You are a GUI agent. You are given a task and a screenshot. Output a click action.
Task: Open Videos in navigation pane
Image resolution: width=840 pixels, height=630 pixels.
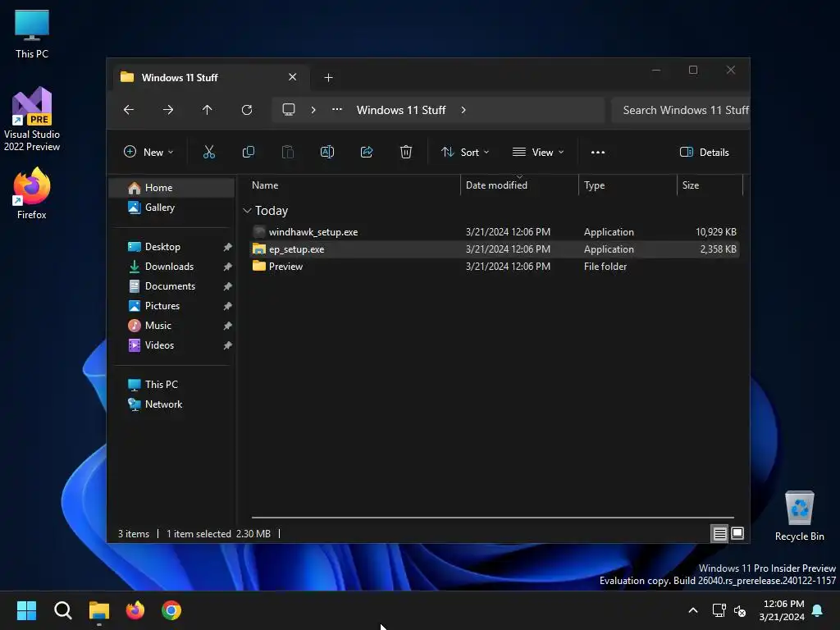pyautogui.click(x=171, y=345)
